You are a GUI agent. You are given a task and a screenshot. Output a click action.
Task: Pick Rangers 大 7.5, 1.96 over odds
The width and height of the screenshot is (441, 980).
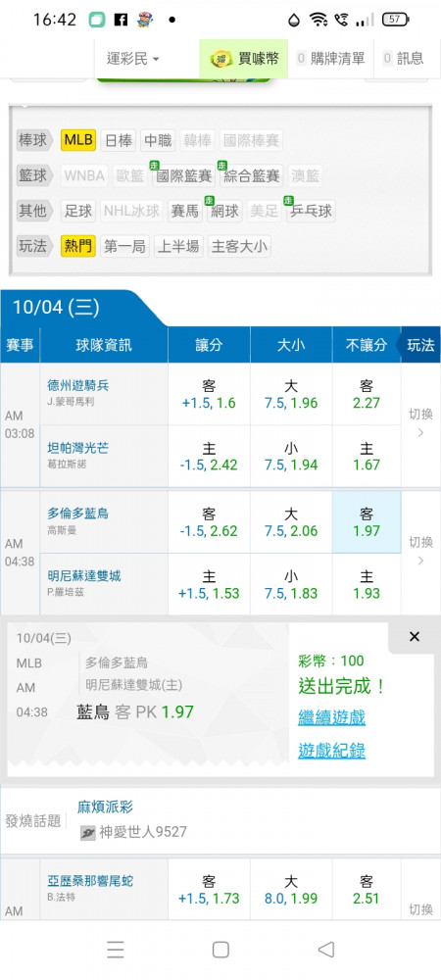pos(291,394)
